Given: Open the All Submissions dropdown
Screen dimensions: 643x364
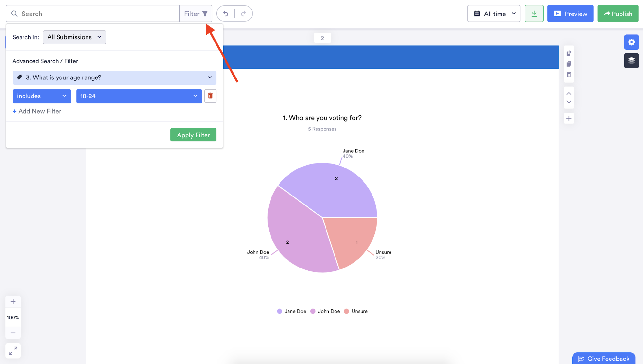Looking at the screenshot, I should tap(74, 37).
